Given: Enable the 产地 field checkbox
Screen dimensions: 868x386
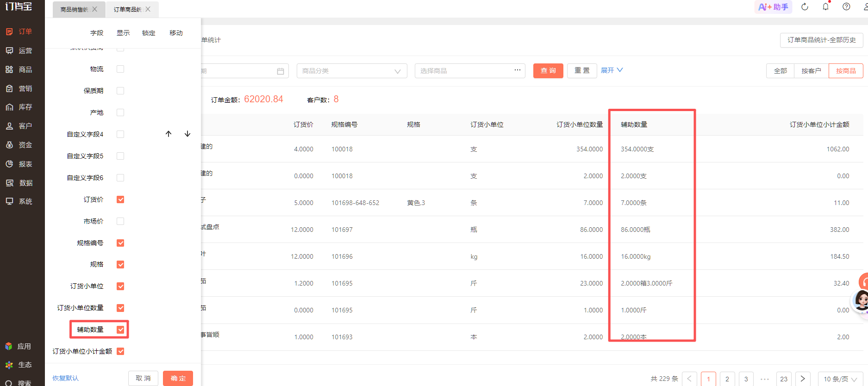Looking at the screenshot, I should 120,112.
